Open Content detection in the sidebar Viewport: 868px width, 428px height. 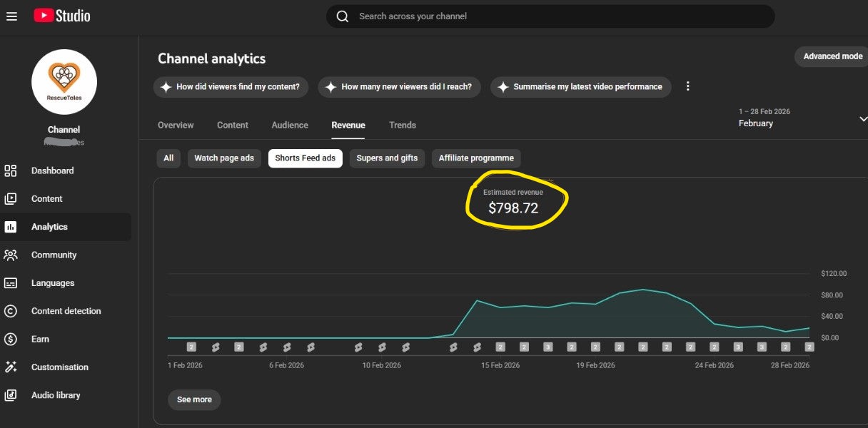[x=66, y=311]
